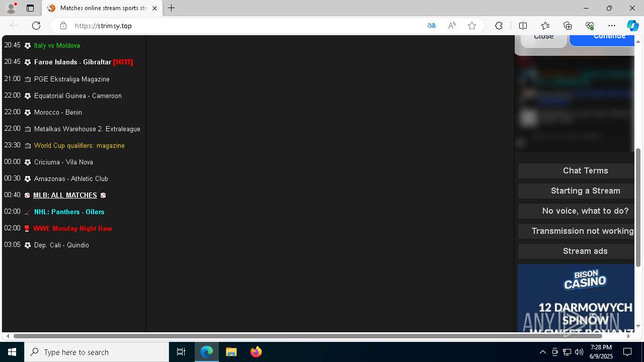Screen dimensions: 644x362
Task: Launch Firefox from taskbar
Action: coord(256,352)
